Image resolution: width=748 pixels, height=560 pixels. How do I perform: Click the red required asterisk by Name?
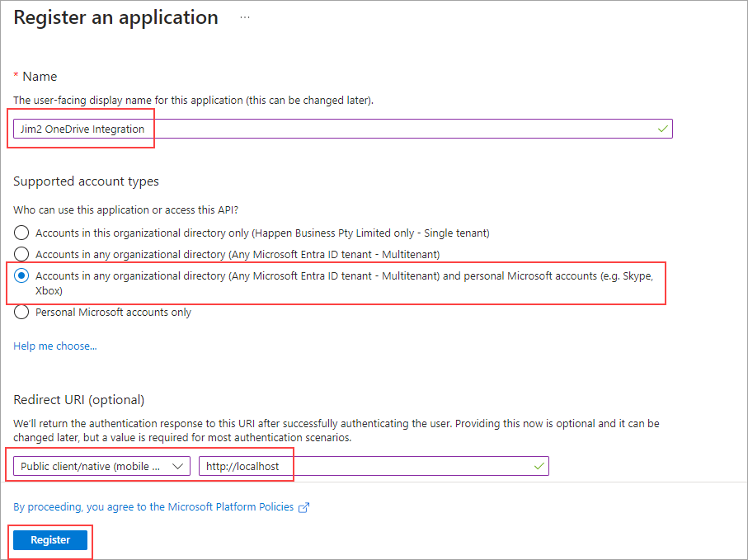point(16,76)
